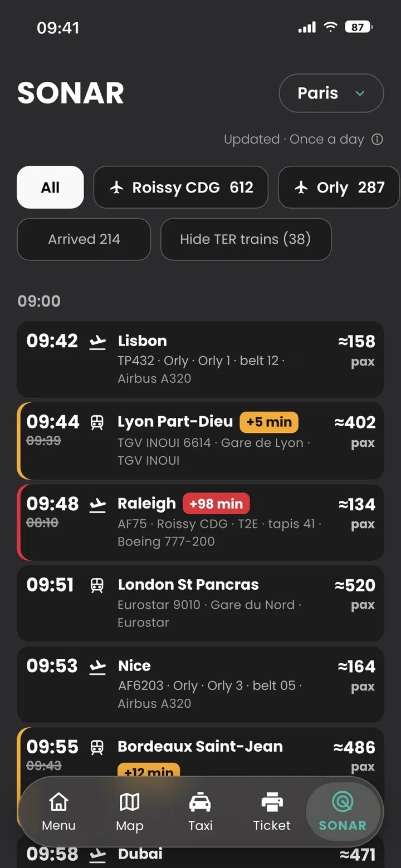Open the Nice AF6203 arrival card
This screenshot has height=868, width=401.
pyautogui.click(x=200, y=684)
